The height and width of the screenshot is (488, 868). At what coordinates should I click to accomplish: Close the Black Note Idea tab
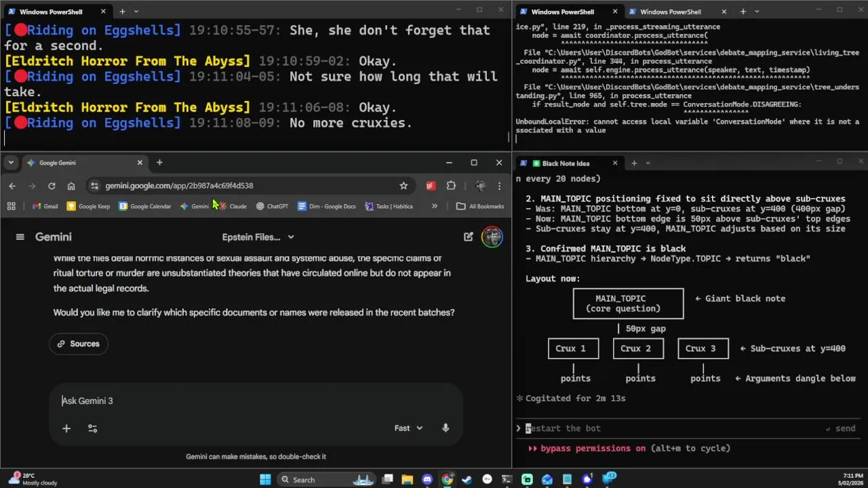point(615,163)
